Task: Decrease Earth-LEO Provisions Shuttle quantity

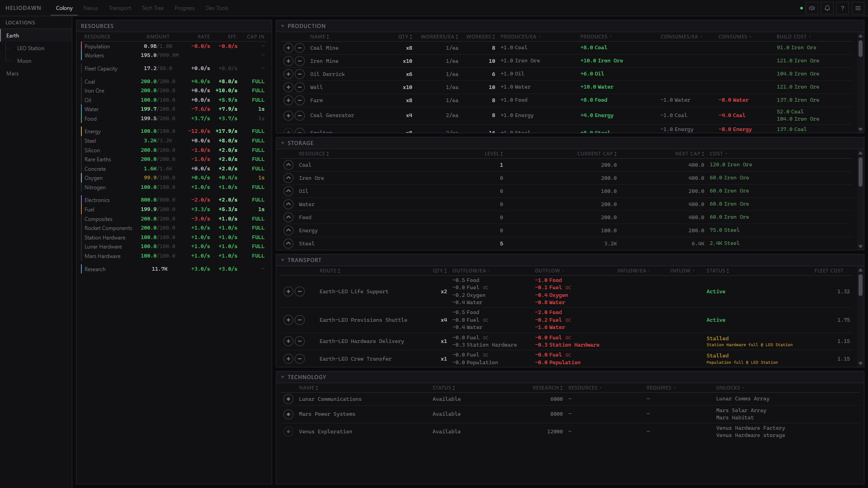Action: pyautogui.click(x=300, y=320)
